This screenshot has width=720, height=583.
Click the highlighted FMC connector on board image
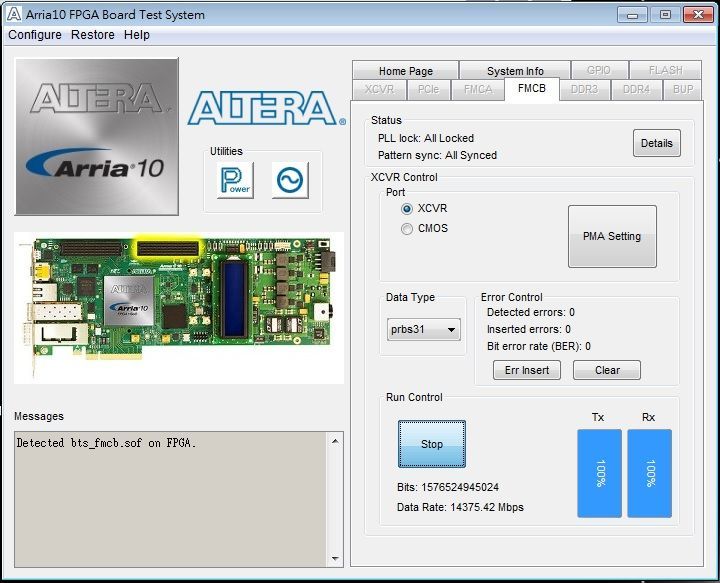(x=168, y=247)
